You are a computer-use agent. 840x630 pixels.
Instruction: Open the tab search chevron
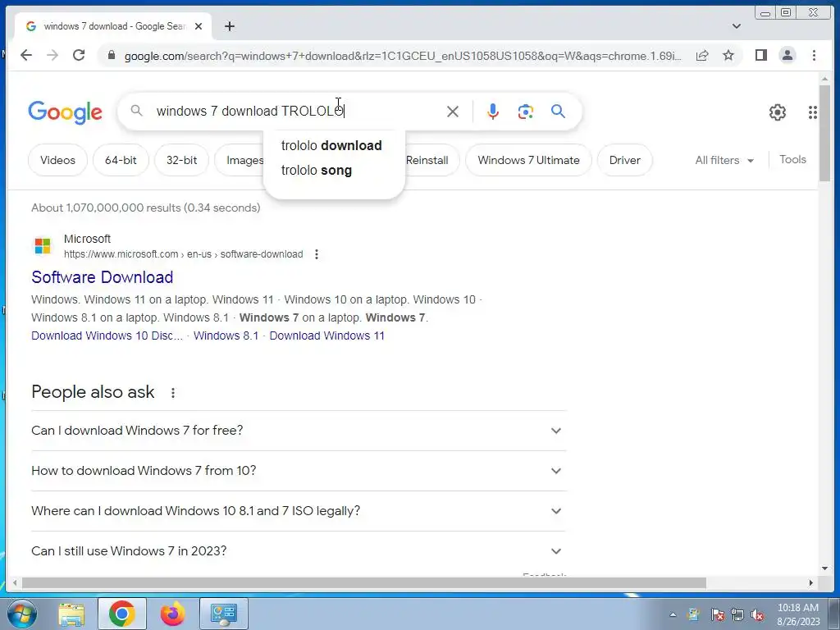737,26
